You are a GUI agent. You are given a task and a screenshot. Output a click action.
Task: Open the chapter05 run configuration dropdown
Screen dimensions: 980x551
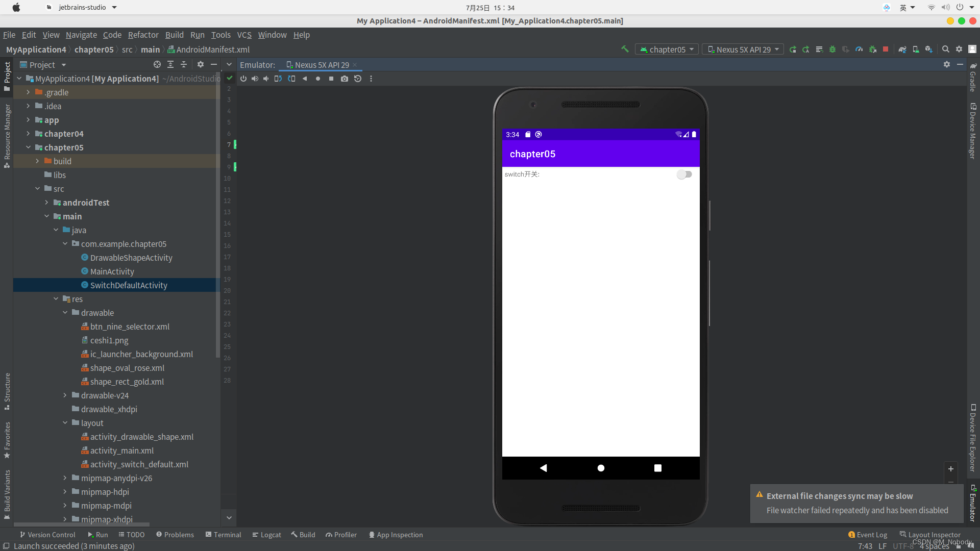[x=667, y=49]
